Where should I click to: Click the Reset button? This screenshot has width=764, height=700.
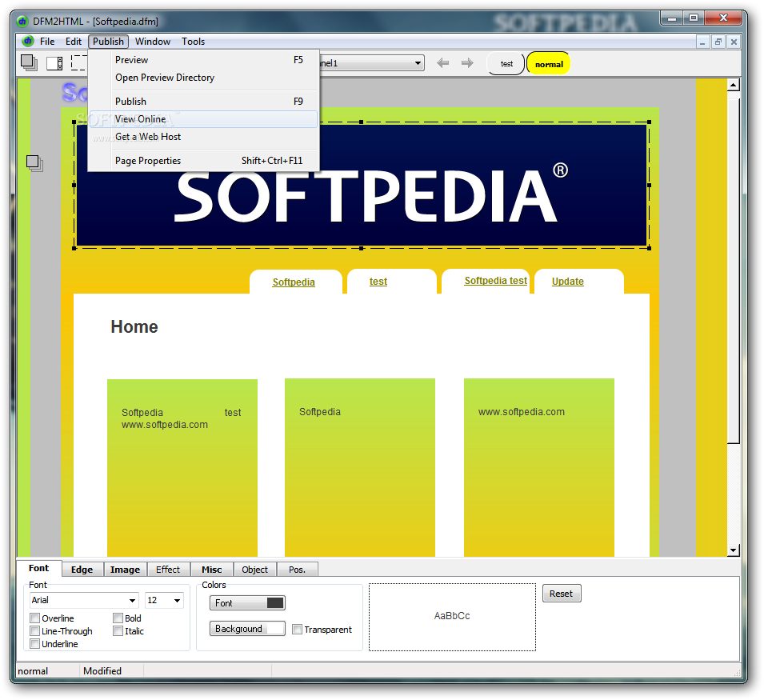point(562,594)
